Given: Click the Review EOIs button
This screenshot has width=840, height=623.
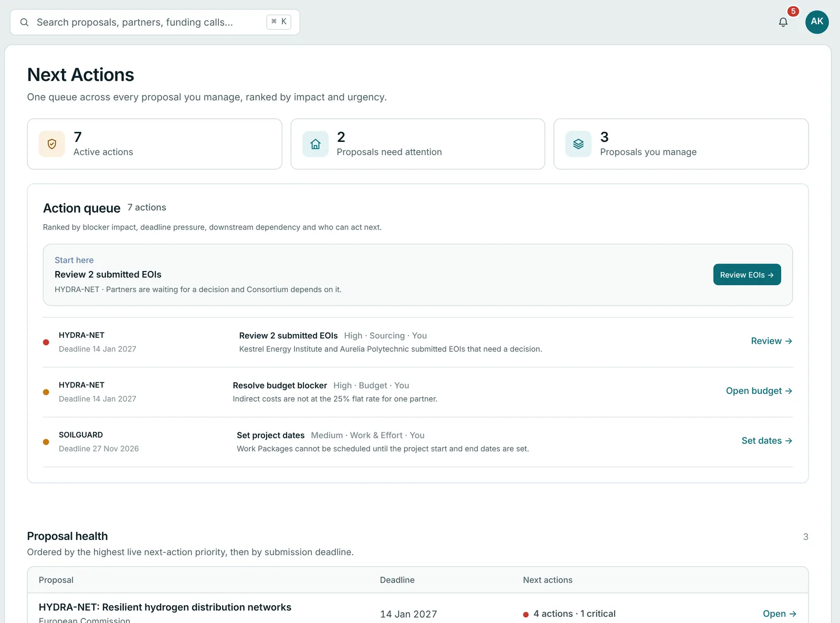Looking at the screenshot, I should point(747,275).
